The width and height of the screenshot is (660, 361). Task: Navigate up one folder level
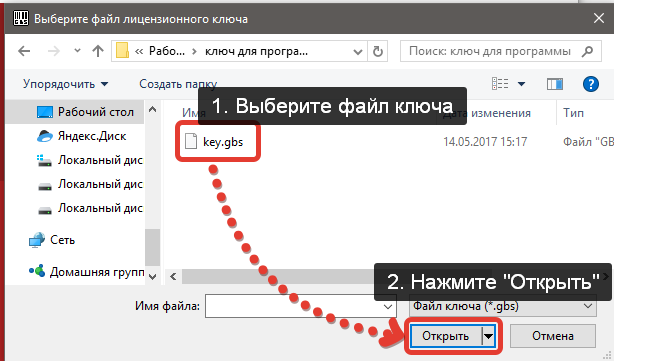click(98, 51)
